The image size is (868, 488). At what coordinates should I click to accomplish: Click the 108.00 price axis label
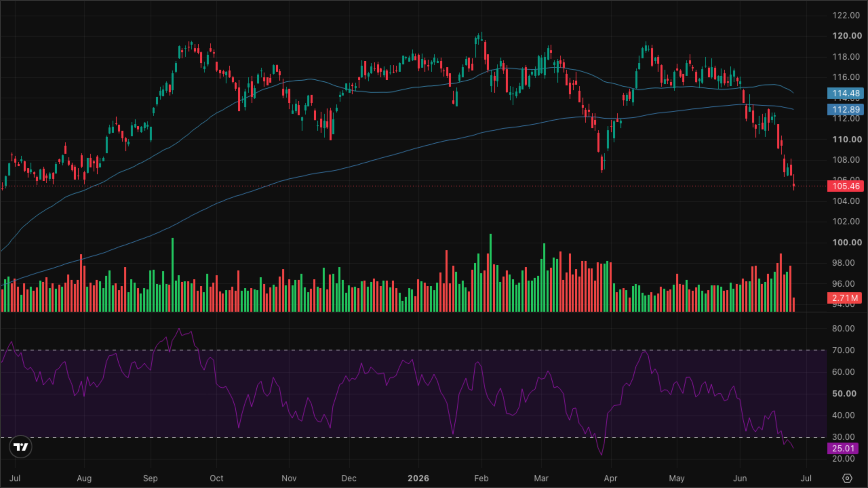click(x=846, y=160)
